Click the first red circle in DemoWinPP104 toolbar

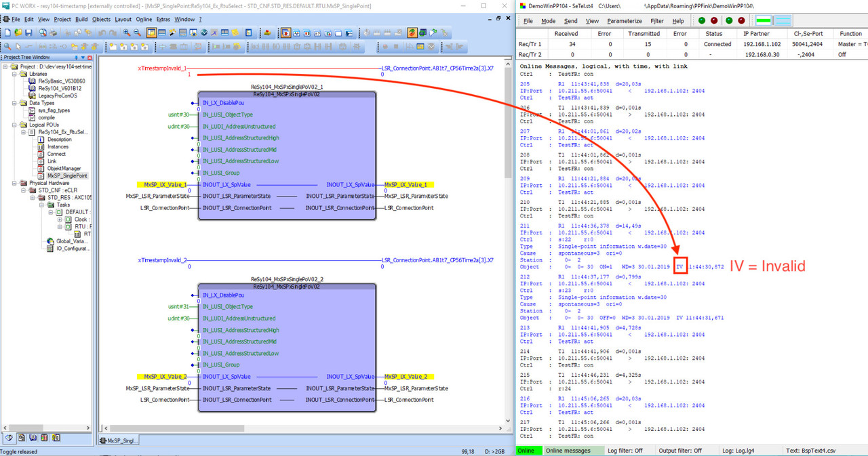tap(714, 20)
